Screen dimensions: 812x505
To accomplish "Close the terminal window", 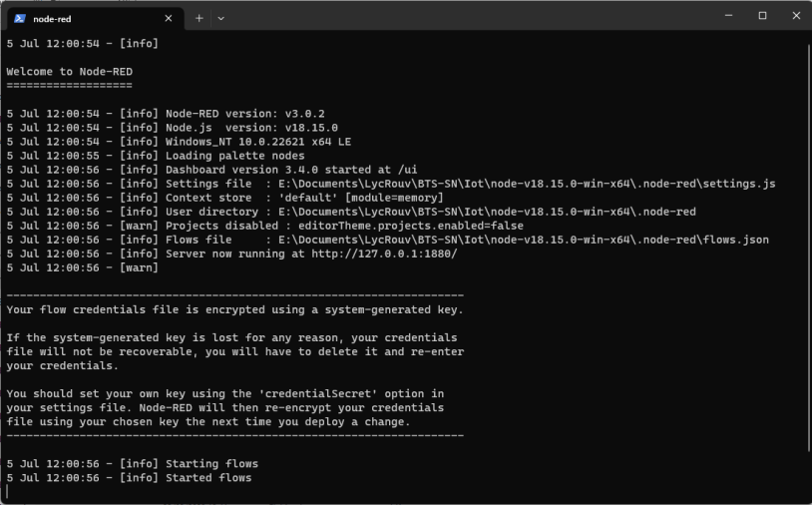I will coord(795,16).
